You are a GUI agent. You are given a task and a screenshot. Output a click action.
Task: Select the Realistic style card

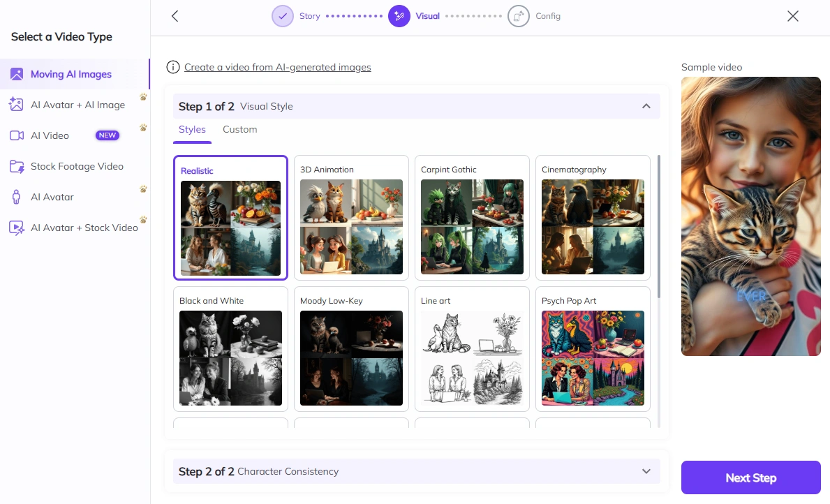[230, 218]
